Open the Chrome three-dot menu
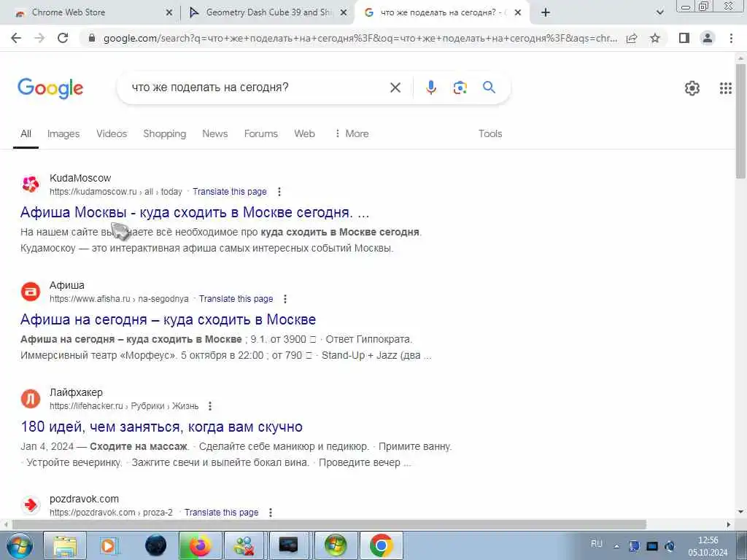 point(731,38)
